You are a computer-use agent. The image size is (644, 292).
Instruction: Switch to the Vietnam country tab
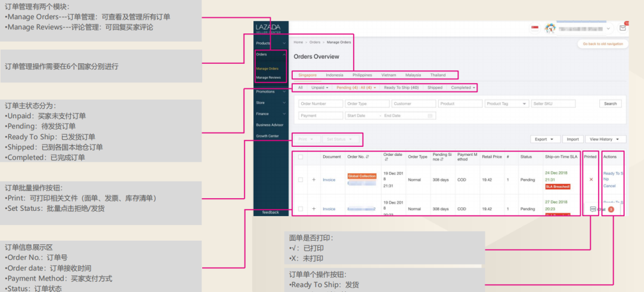click(389, 75)
